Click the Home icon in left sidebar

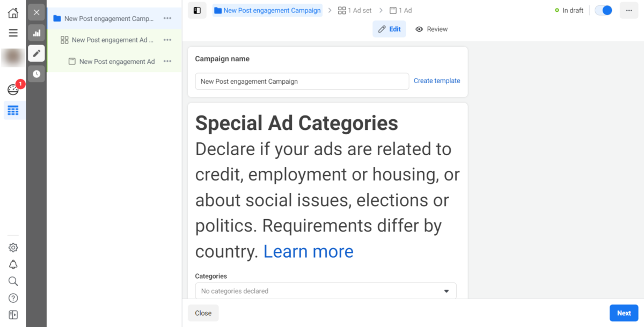click(x=13, y=13)
